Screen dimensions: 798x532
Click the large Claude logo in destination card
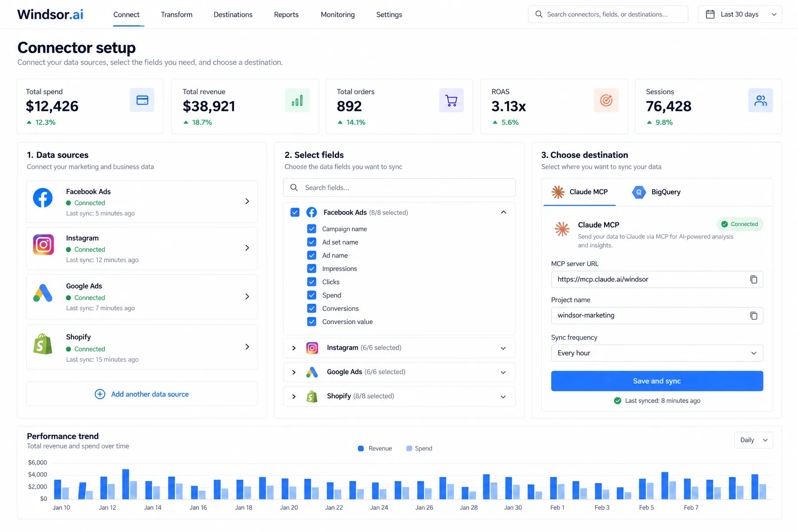point(562,229)
